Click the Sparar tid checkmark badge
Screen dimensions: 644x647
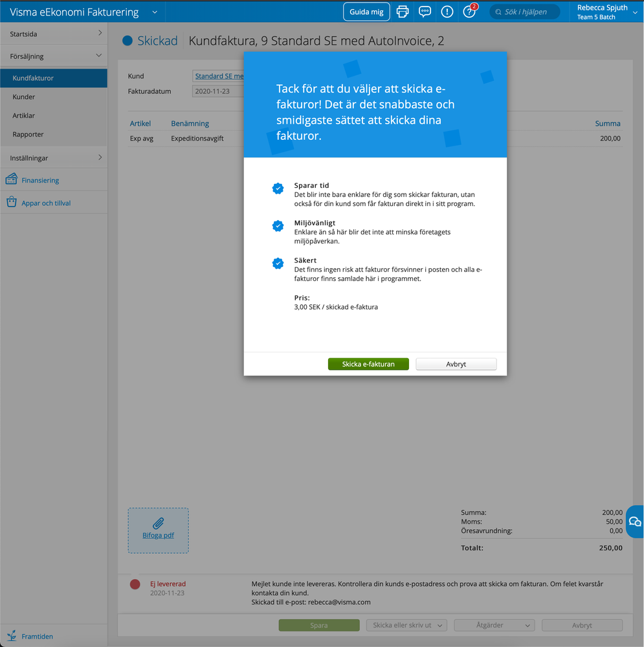[x=278, y=188]
